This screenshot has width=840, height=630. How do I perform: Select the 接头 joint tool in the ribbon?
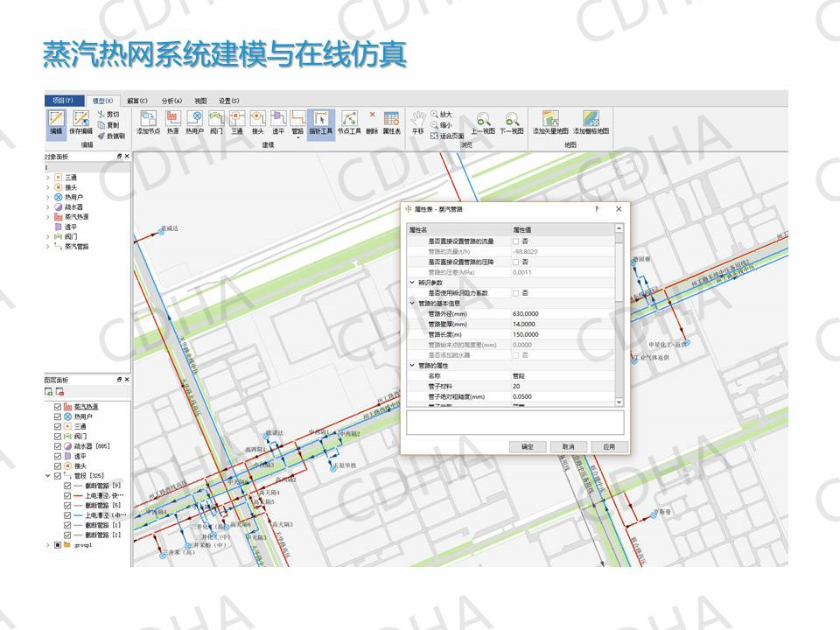pos(257,122)
